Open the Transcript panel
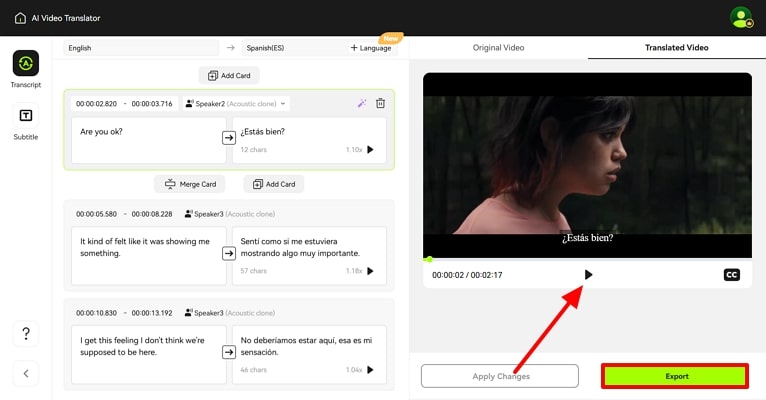This screenshot has width=766, height=400. (x=26, y=69)
